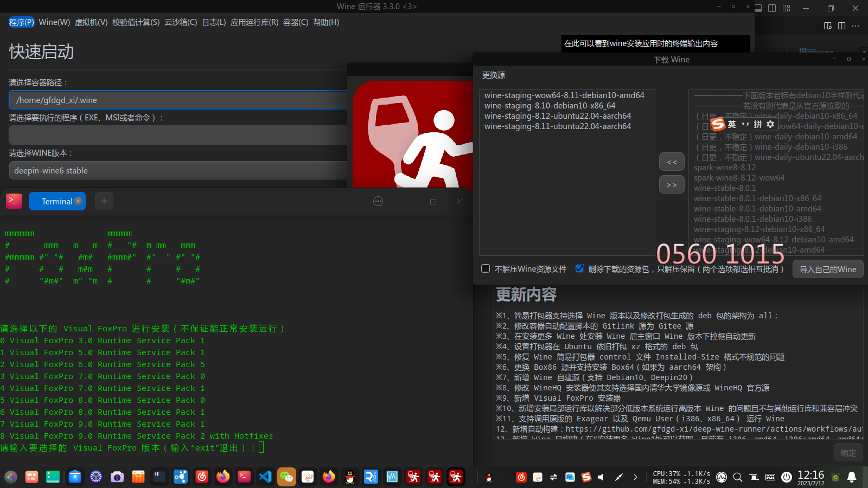The height and width of the screenshot is (488, 868).
Task: Open search magnifier icon in tray
Action: [x=738, y=477]
